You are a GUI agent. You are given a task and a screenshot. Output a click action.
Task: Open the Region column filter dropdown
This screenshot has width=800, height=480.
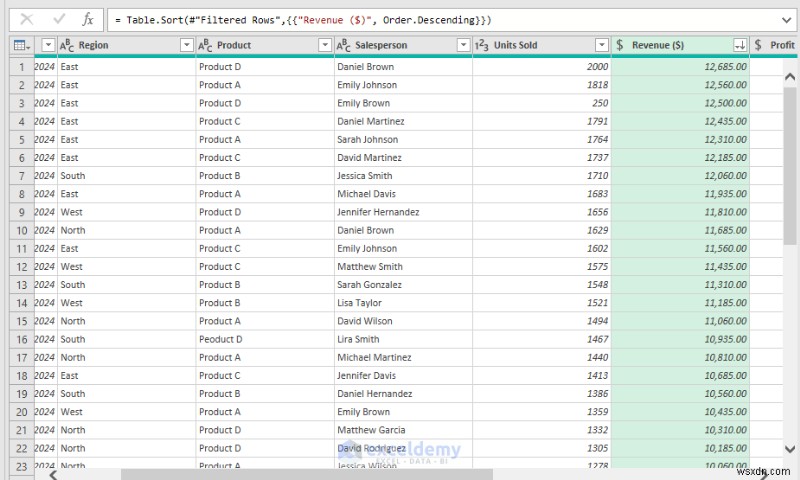tap(187, 45)
